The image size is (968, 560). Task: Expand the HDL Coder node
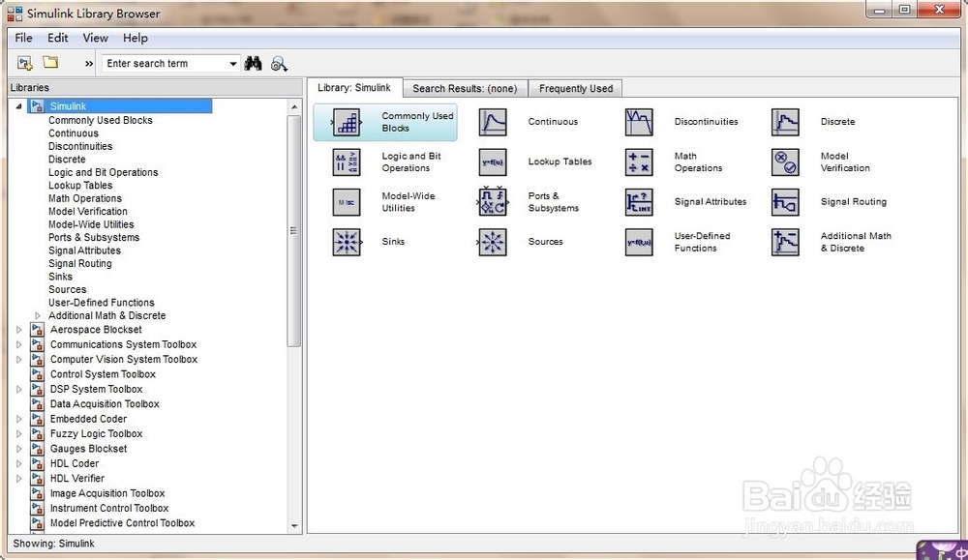tap(18, 463)
